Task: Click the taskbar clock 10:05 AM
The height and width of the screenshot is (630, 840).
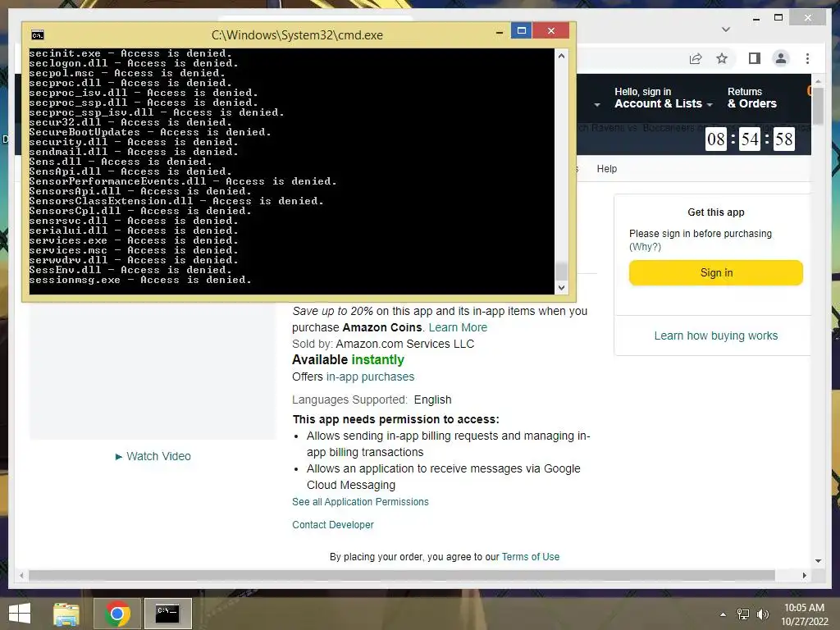Action: pyautogui.click(x=804, y=608)
